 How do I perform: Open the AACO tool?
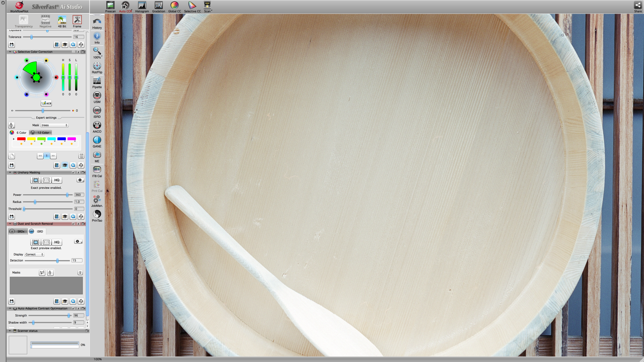[x=97, y=127]
